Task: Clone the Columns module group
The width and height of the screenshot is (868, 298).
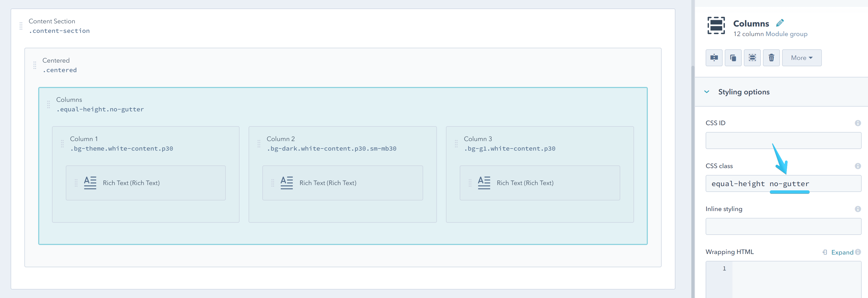Action: 733,58
